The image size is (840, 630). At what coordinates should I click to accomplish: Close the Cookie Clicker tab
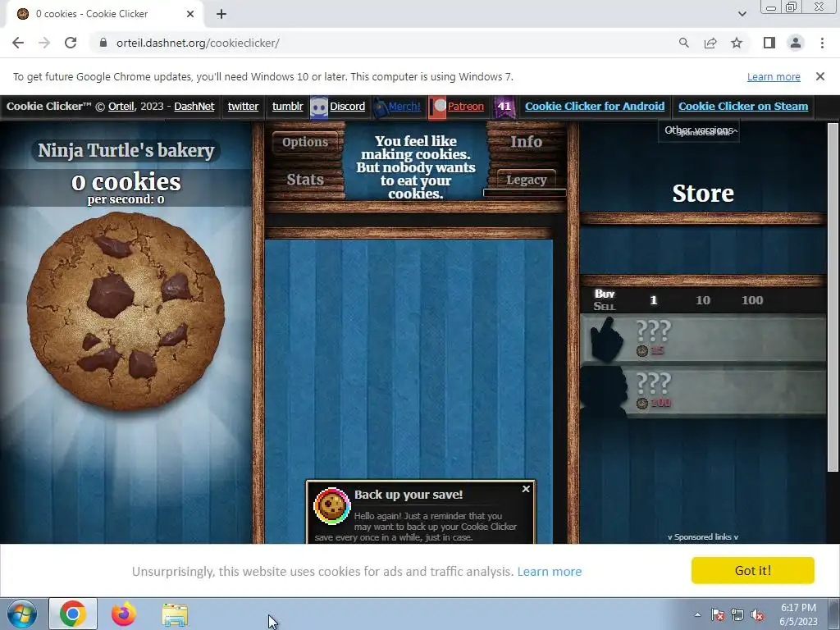click(190, 14)
